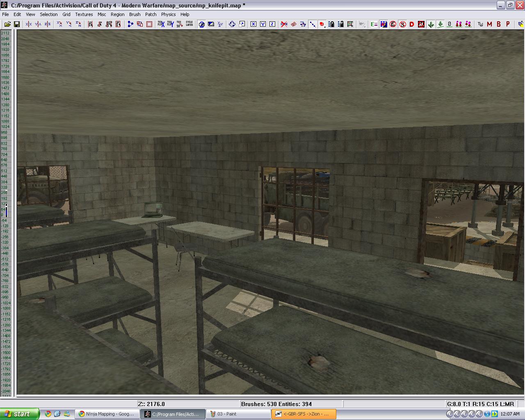Click the Radiant taskbar button
This screenshot has width=525, height=420.
[172, 414]
